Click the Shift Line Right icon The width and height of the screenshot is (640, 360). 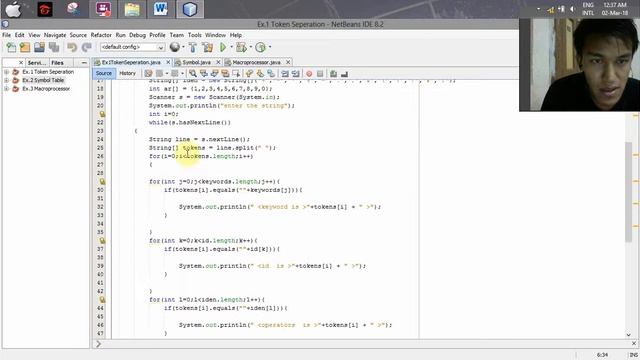pyautogui.click(x=296, y=73)
